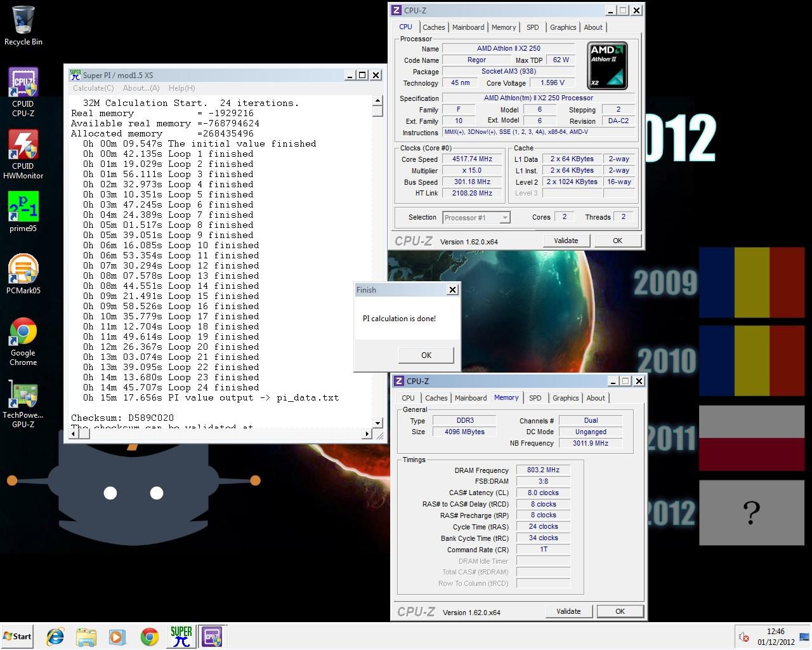Image resolution: width=812 pixels, height=650 pixels.
Task: Select Caches tab in top CPU-Z window
Action: click(434, 27)
